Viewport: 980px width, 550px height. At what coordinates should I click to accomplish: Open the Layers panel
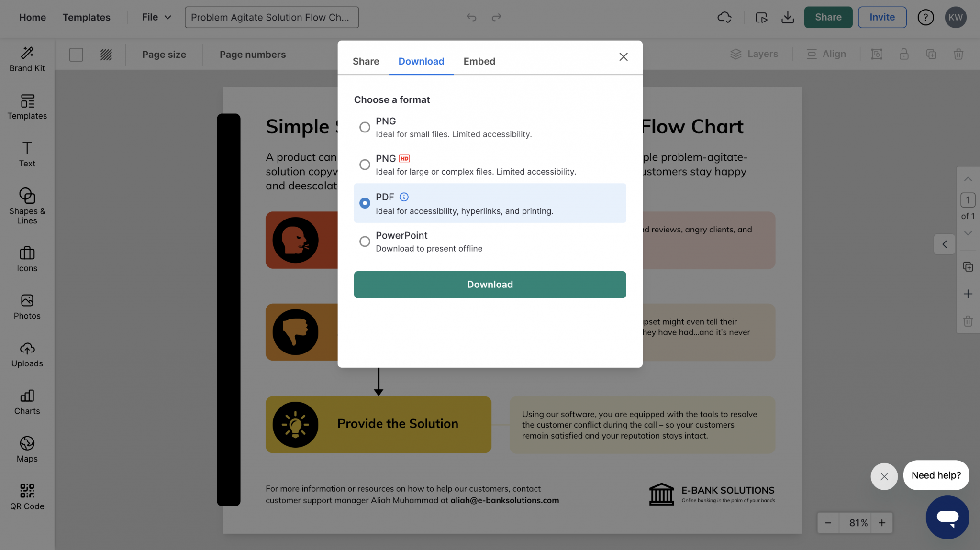point(754,54)
